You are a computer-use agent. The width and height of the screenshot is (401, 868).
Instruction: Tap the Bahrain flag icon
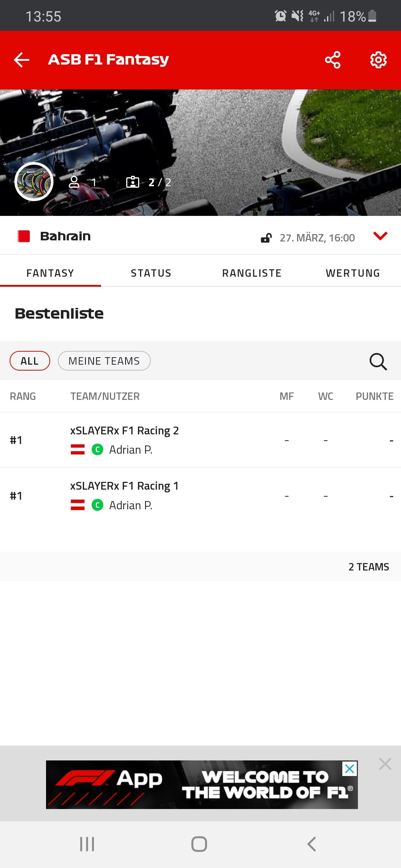[x=23, y=236]
